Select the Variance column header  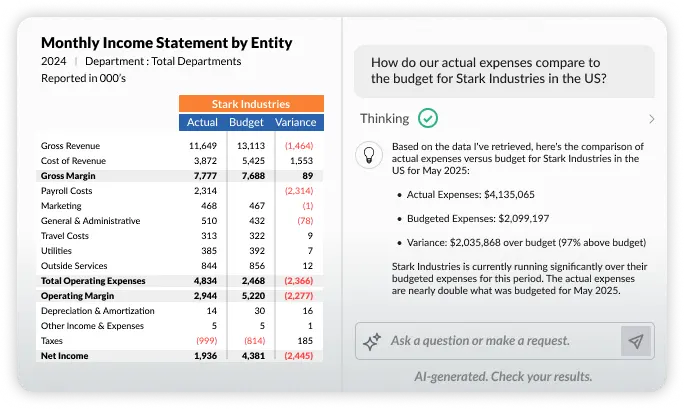295,122
